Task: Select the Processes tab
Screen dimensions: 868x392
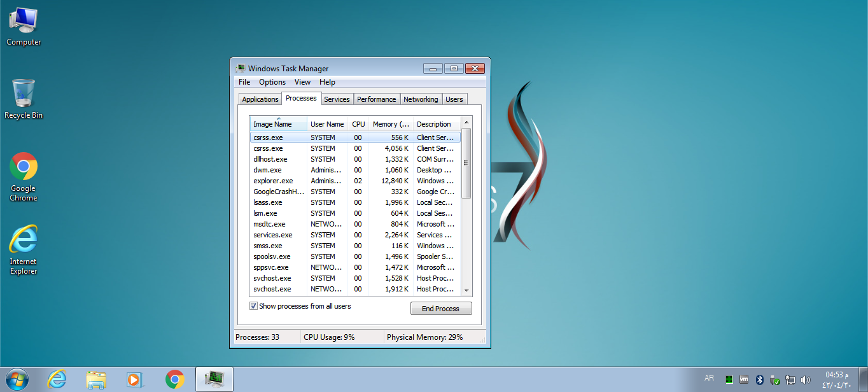Action: [x=301, y=98]
